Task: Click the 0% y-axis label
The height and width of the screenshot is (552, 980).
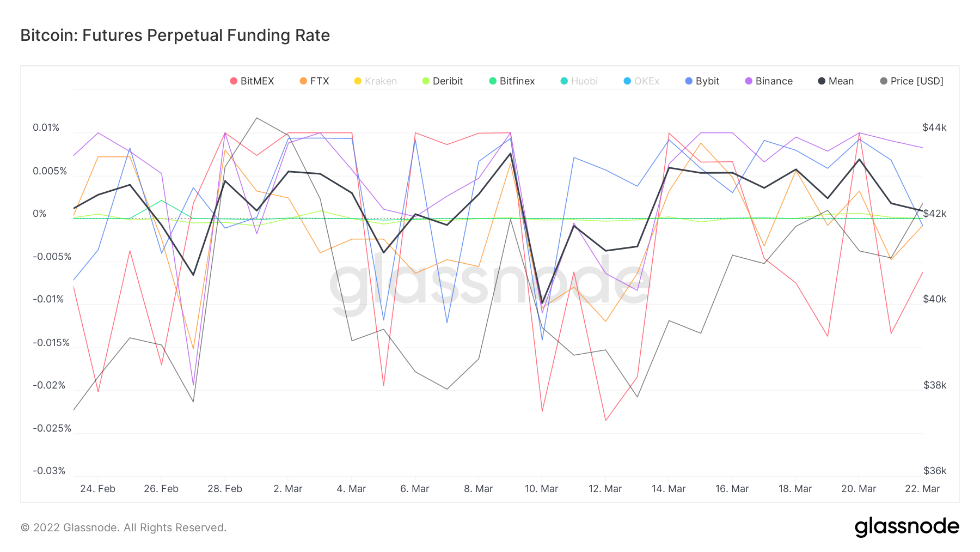Action: click(x=39, y=214)
